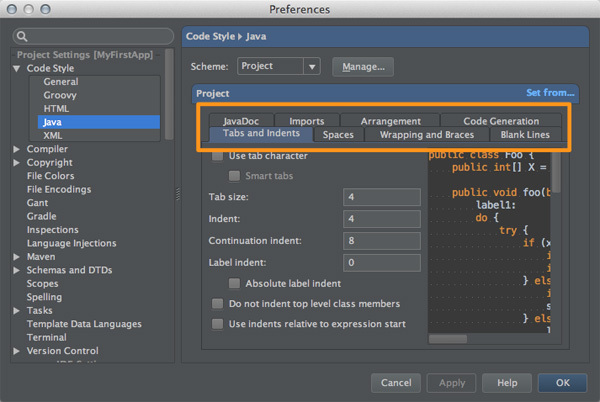
Task: Open Scopes settings
Action: point(42,283)
